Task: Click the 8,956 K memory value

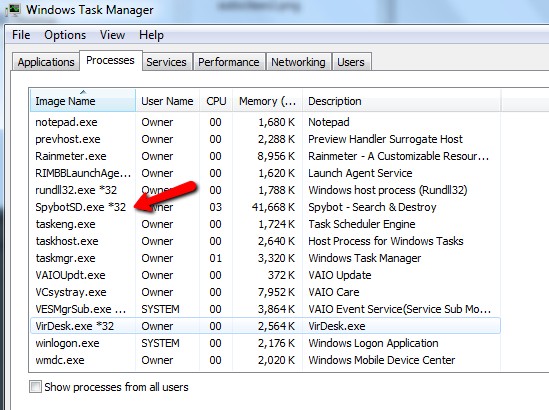Action: tap(276, 156)
